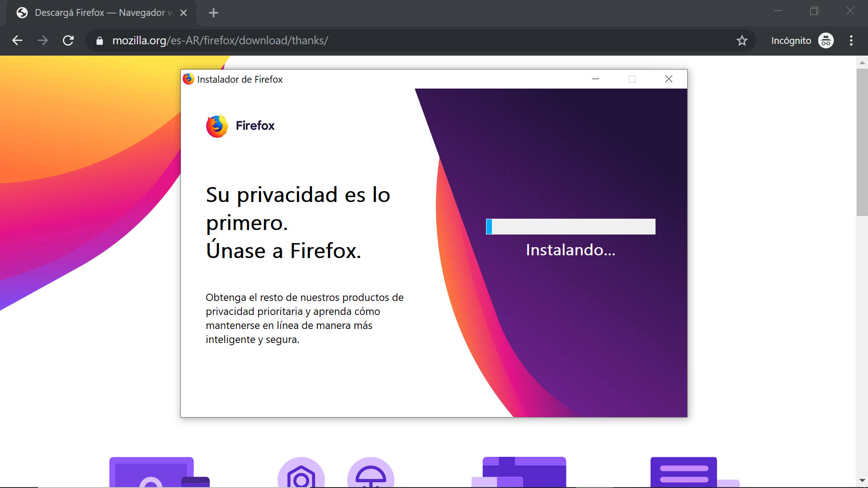Open a new tab with plus button
Image resolution: width=868 pixels, height=488 pixels.
tap(213, 13)
